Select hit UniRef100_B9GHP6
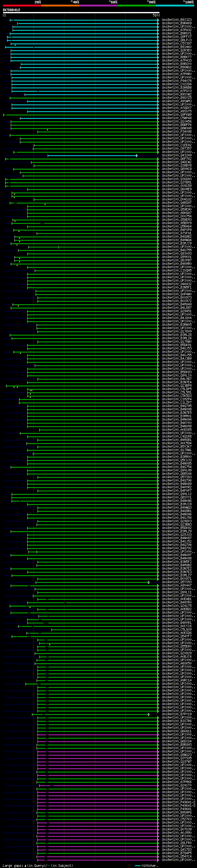The image size is (197, 868). [177, 812]
